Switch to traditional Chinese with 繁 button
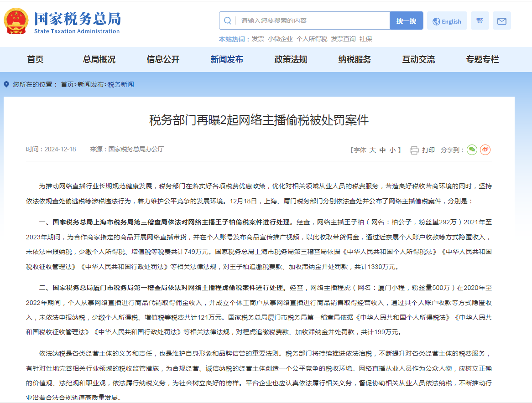The width and height of the screenshot is (532, 403). pyautogui.click(x=480, y=21)
